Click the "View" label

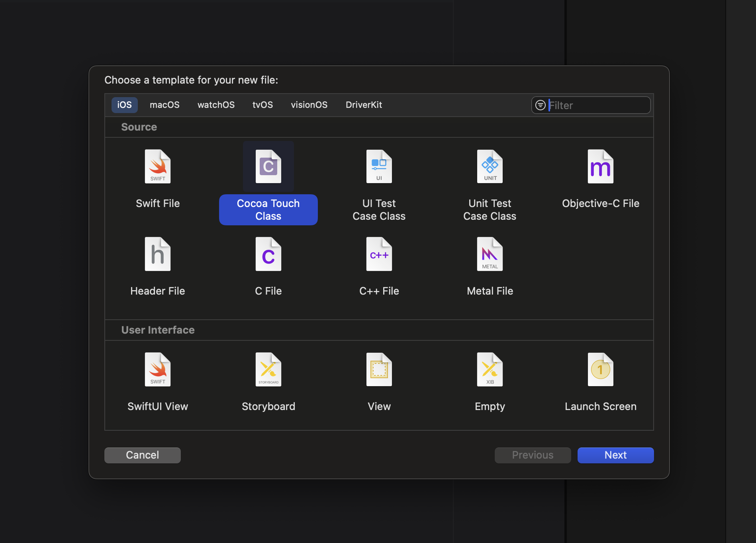tap(379, 406)
